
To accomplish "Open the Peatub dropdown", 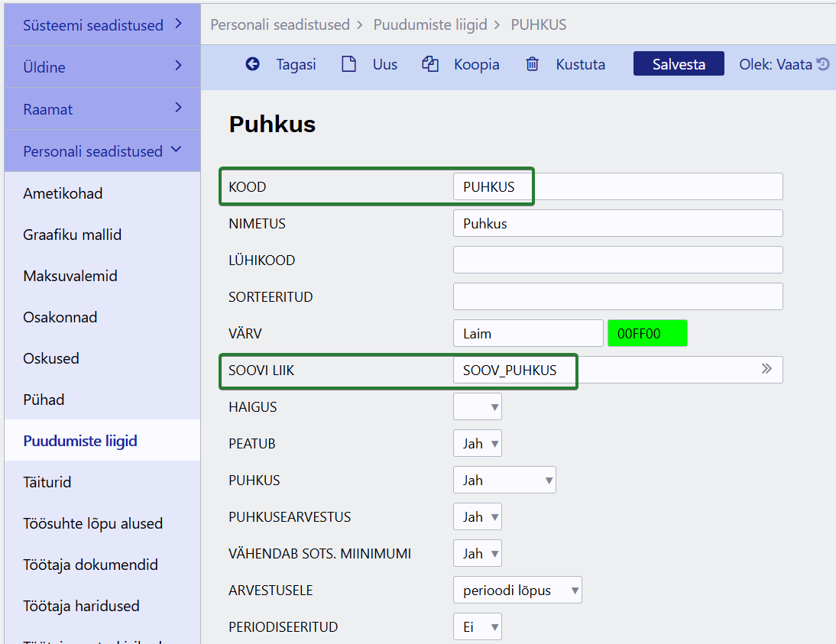I will [478, 444].
